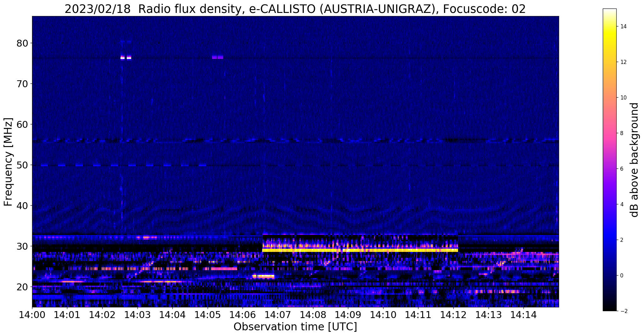Click the colorbar tick label 4
Screen dimensions: 644x336
pos(622,204)
